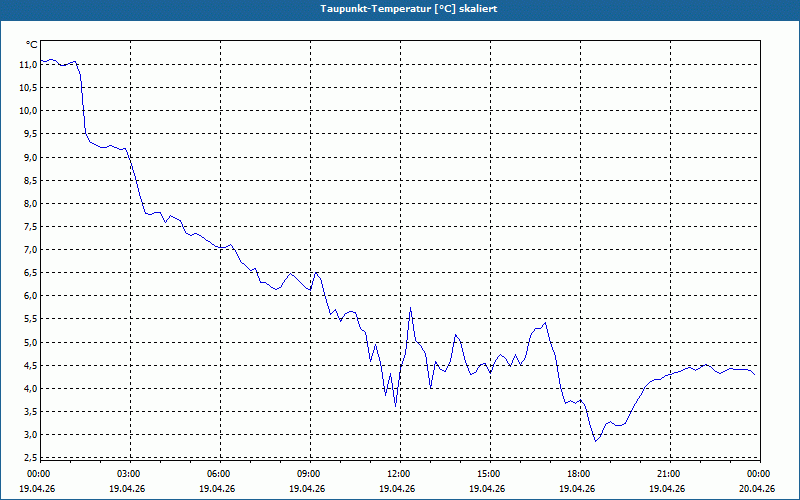The width and height of the screenshot is (800, 500).
Task: Click the 09:00 time axis label
Action: coord(310,474)
